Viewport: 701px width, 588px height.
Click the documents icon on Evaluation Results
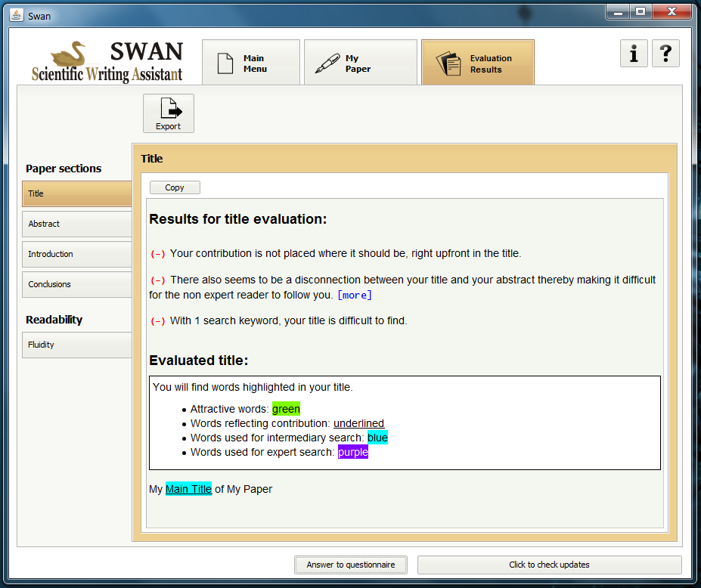[x=448, y=63]
